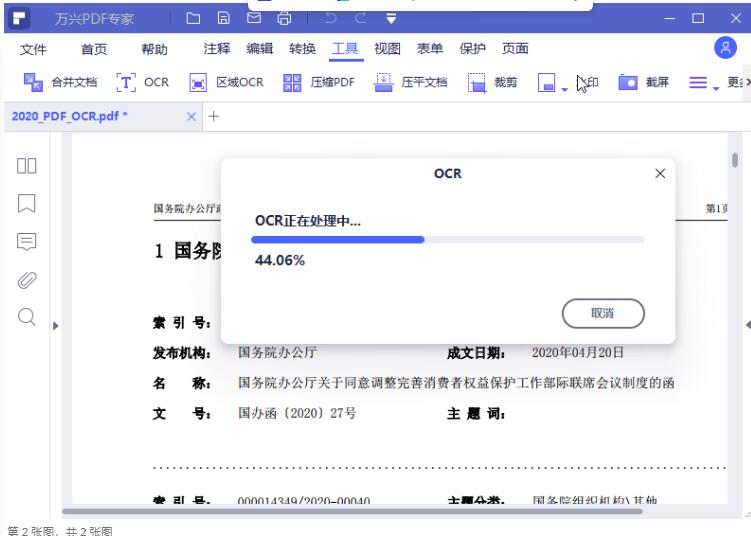Open the search magnifier panel
This screenshot has width=751, height=536.
pyautogui.click(x=26, y=317)
